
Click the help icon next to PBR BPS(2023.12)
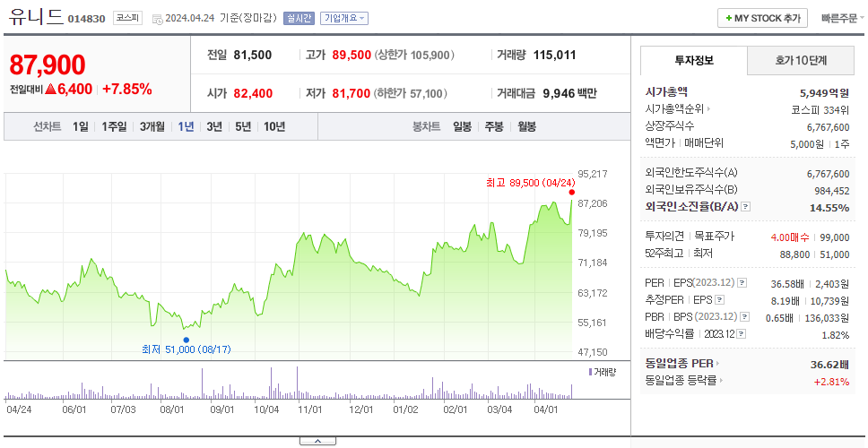[745, 317]
